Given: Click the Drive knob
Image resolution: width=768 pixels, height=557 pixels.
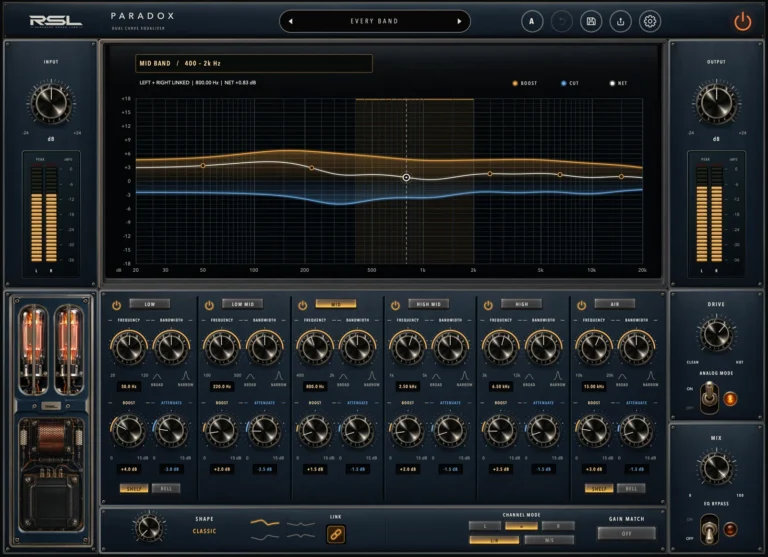Looking at the screenshot, I should pyautogui.click(x=716, y=334).
